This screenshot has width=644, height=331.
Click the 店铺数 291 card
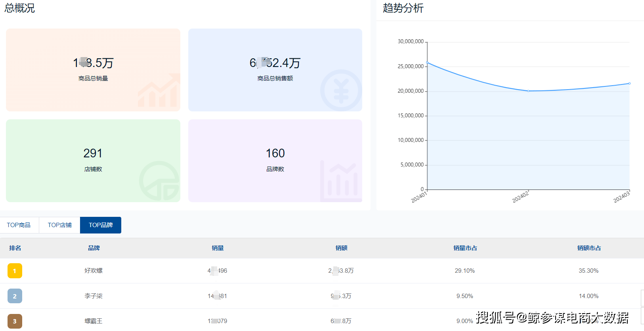pyautogui.click(x=93, y=161)
